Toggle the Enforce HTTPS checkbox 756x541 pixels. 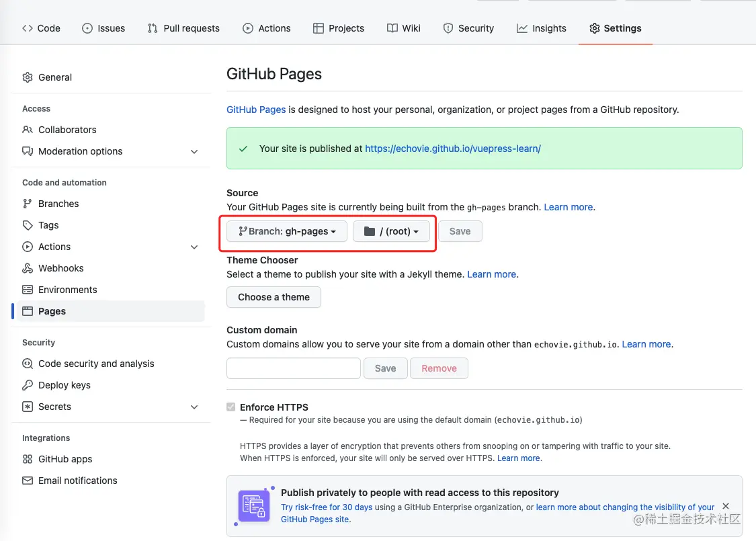click(231, 407)
